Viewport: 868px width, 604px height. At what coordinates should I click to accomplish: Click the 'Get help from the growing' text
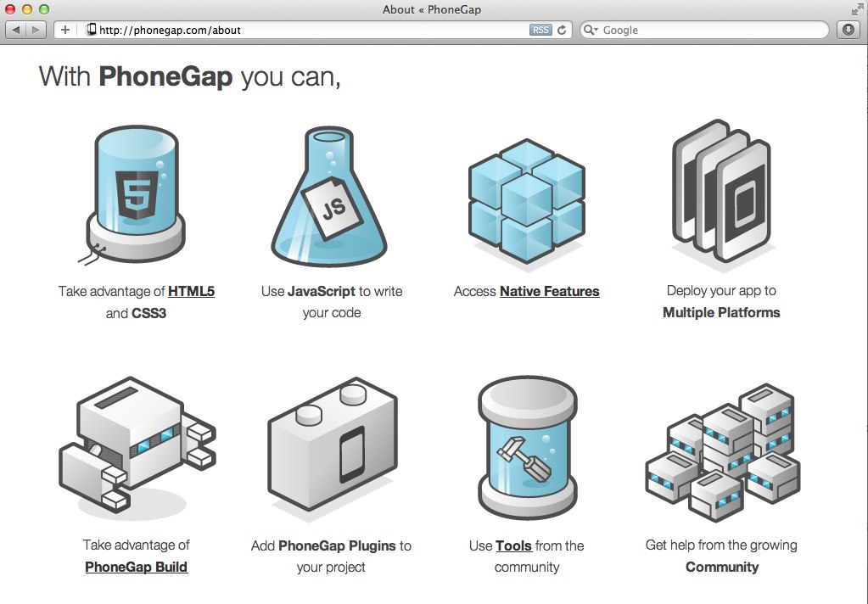pos(721,545)
